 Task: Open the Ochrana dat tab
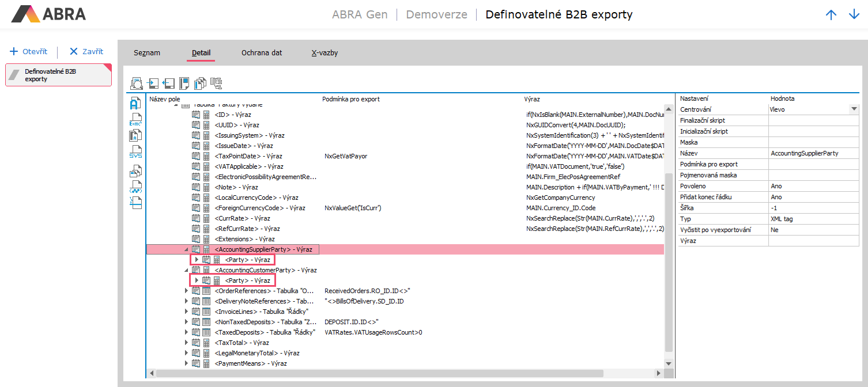coord(262,53)
